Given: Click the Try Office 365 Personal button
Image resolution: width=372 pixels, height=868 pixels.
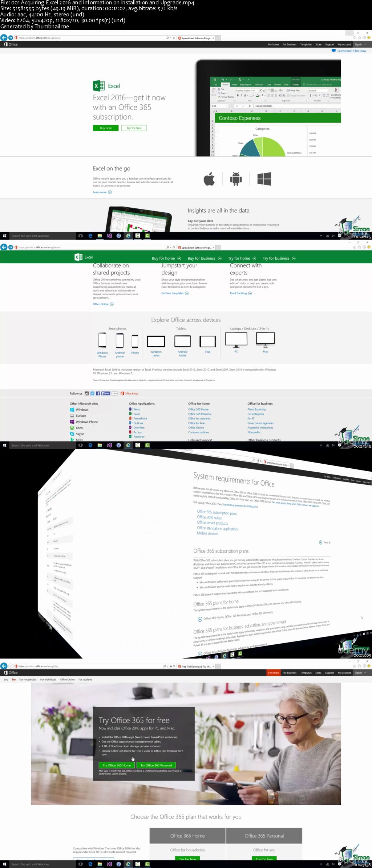Looking at the screenshot, I should coord(156,765).
